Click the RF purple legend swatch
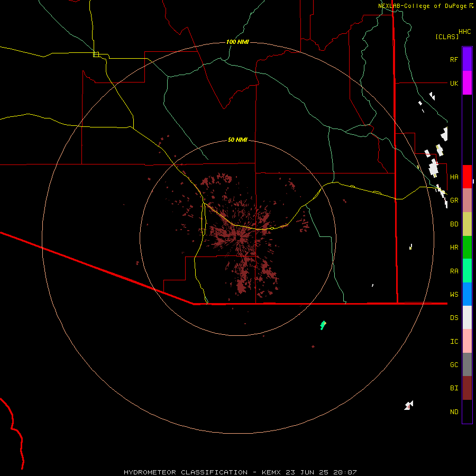The height and width of the screenshot is (476, 476). pos(467,59)
